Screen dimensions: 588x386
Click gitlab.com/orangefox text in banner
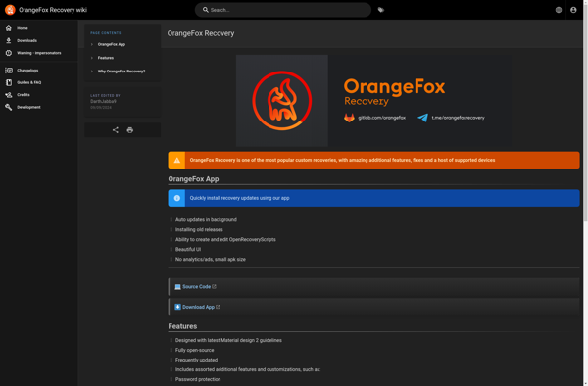pos(382,118)
